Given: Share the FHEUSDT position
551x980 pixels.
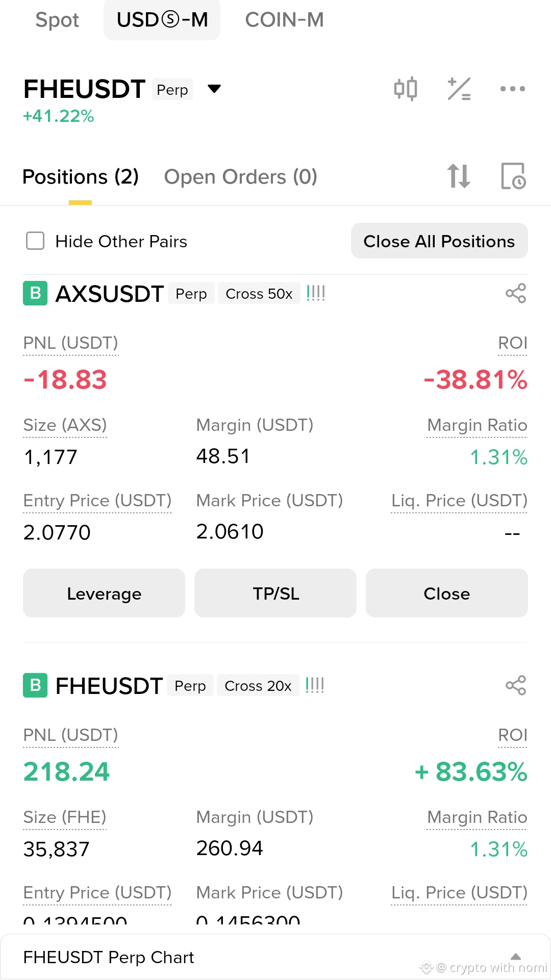Looking at the screenshot, I should [x=515, y=686].
